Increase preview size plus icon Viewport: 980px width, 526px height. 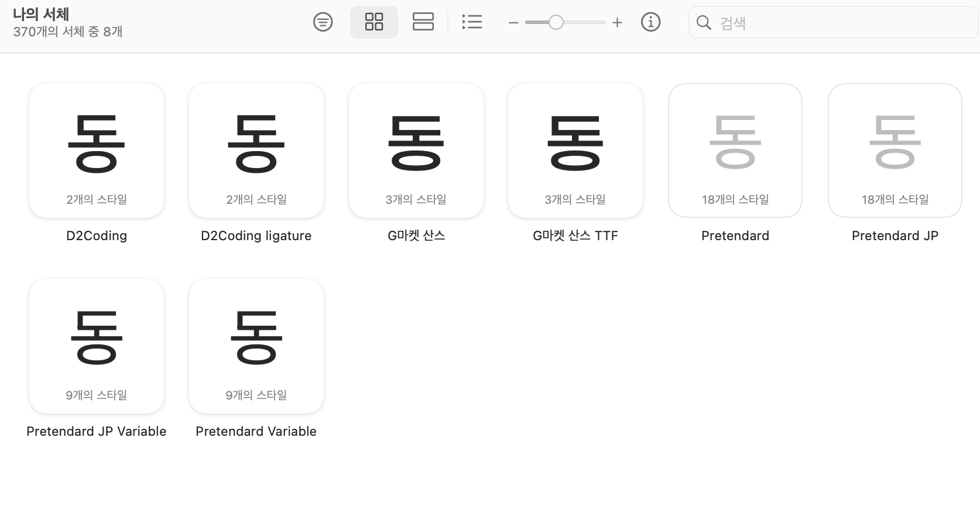pyautogui.click(x=617, y=23)
